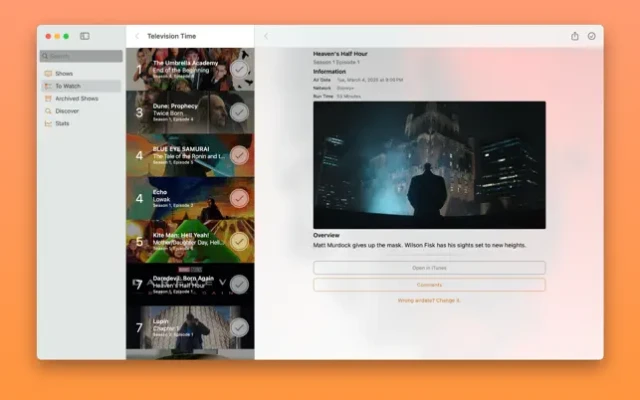Open the Comments button

coord(429,285)
